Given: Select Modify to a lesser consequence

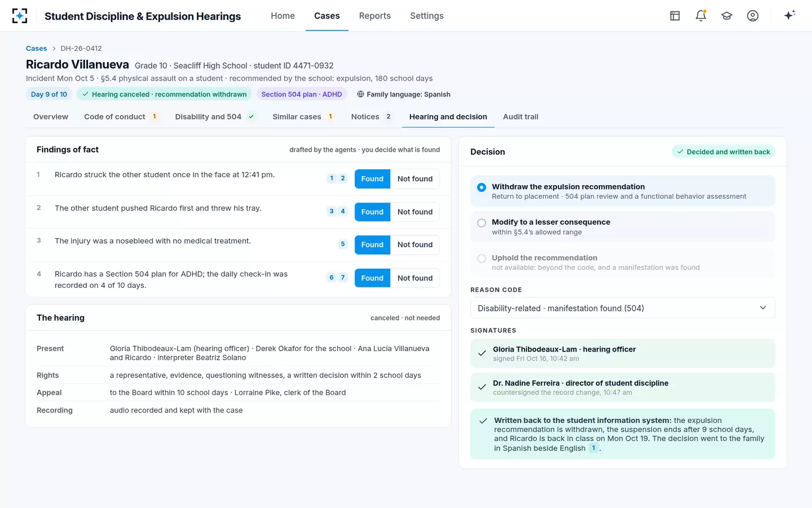Looking at the screenshot, I should [x=623, y=226].
